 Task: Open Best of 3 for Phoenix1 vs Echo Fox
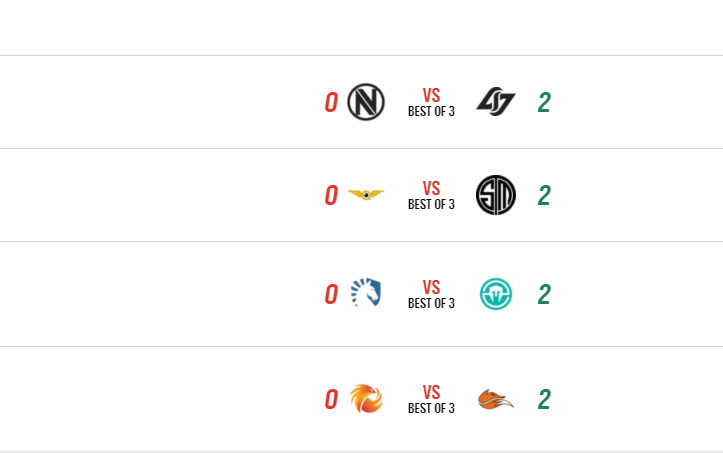click(431, 408)
